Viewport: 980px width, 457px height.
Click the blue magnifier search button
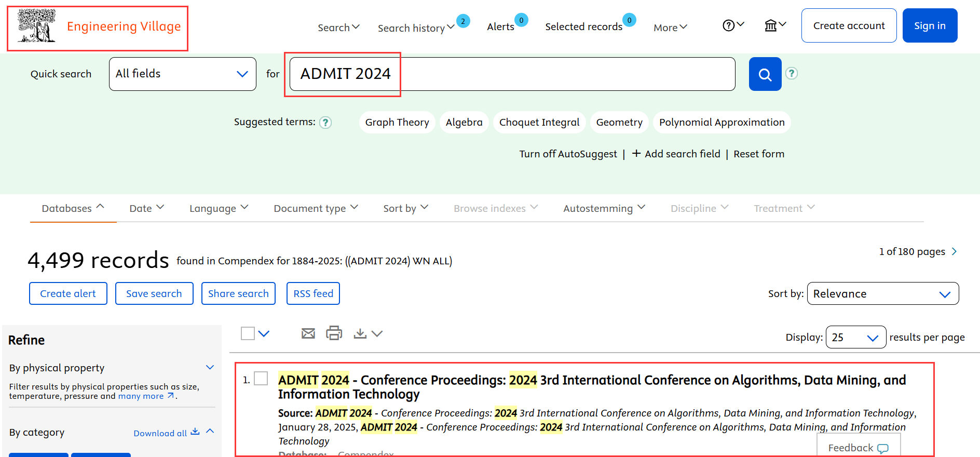765,74
